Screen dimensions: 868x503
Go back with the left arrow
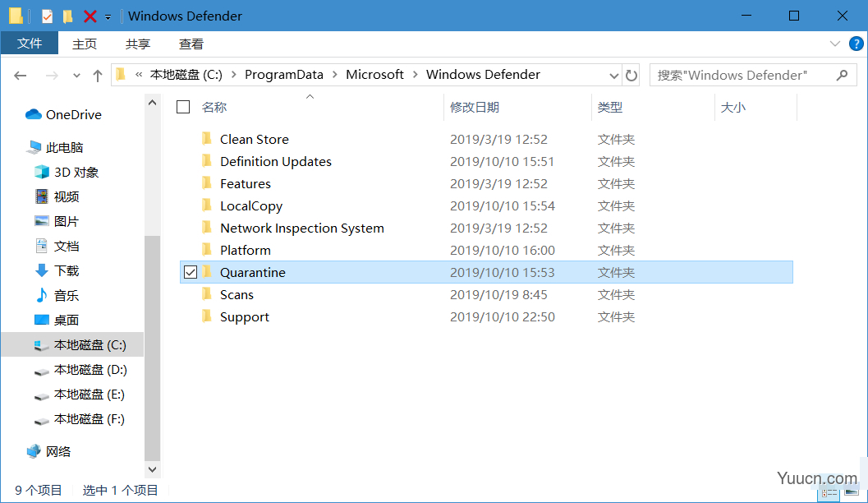pos(21,76)
